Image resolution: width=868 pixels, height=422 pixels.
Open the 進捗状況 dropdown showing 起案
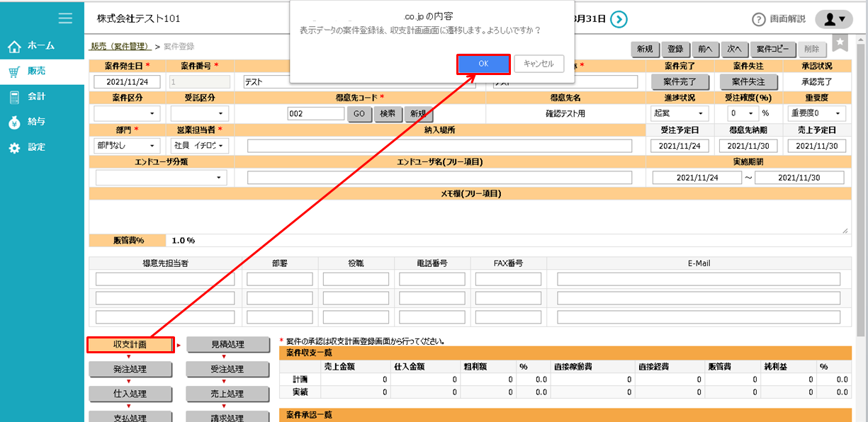click(x=679, y=113)
